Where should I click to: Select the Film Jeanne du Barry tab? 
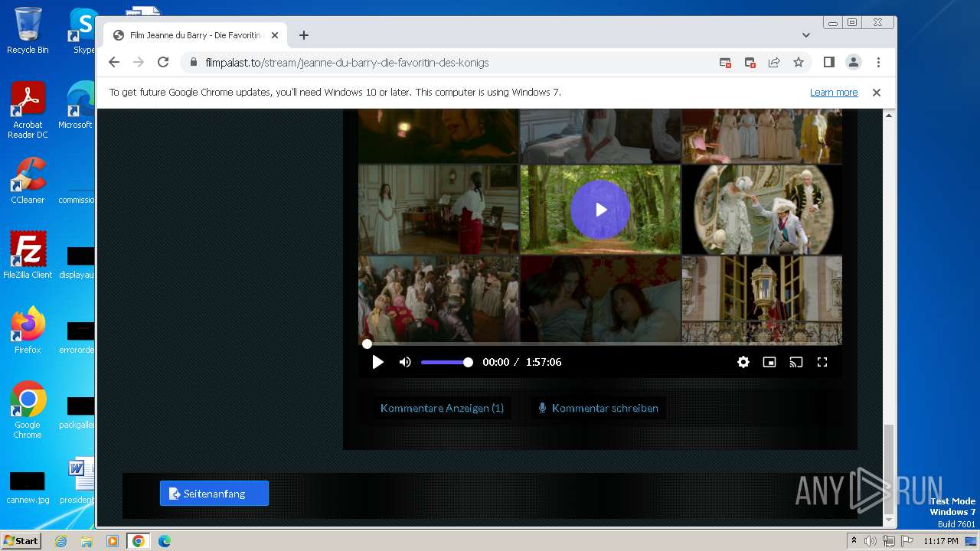pos(195,35)
